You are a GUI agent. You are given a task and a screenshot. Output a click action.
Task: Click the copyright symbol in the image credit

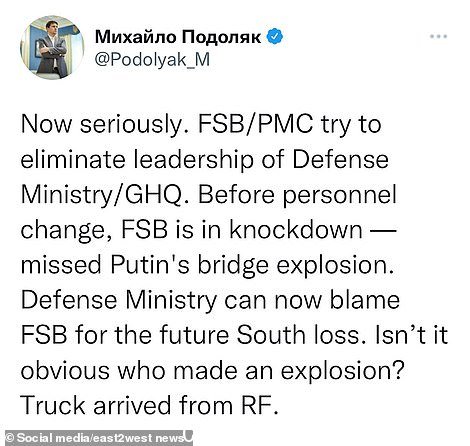click(10, 438)
